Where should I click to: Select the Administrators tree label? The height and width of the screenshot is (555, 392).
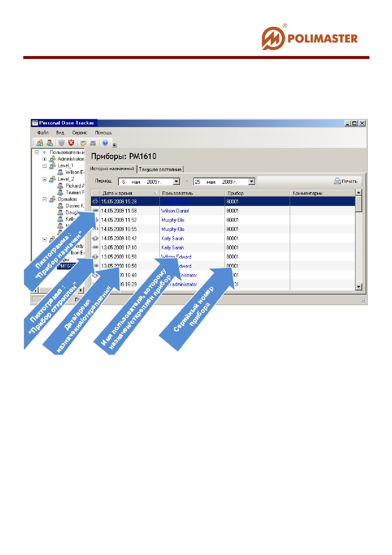point(71,159)
